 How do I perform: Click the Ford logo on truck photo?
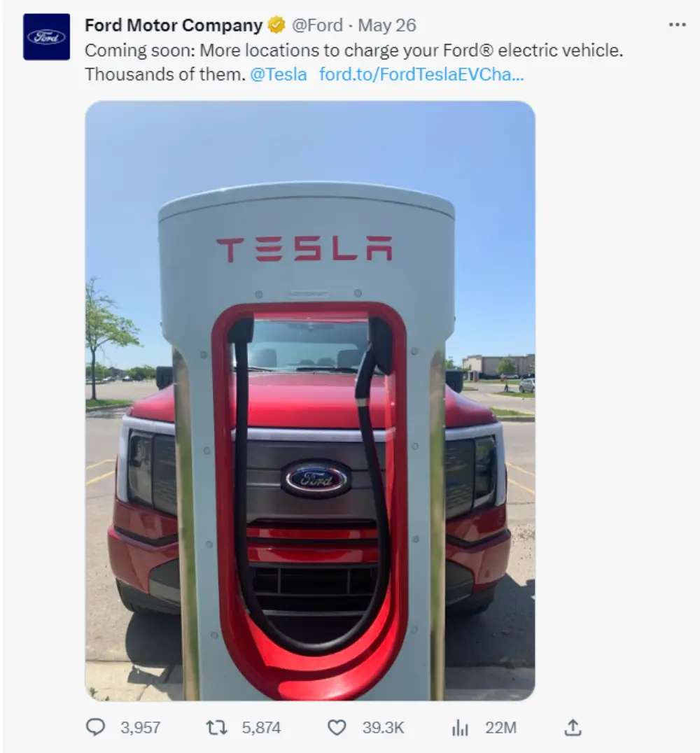point(316,479)
